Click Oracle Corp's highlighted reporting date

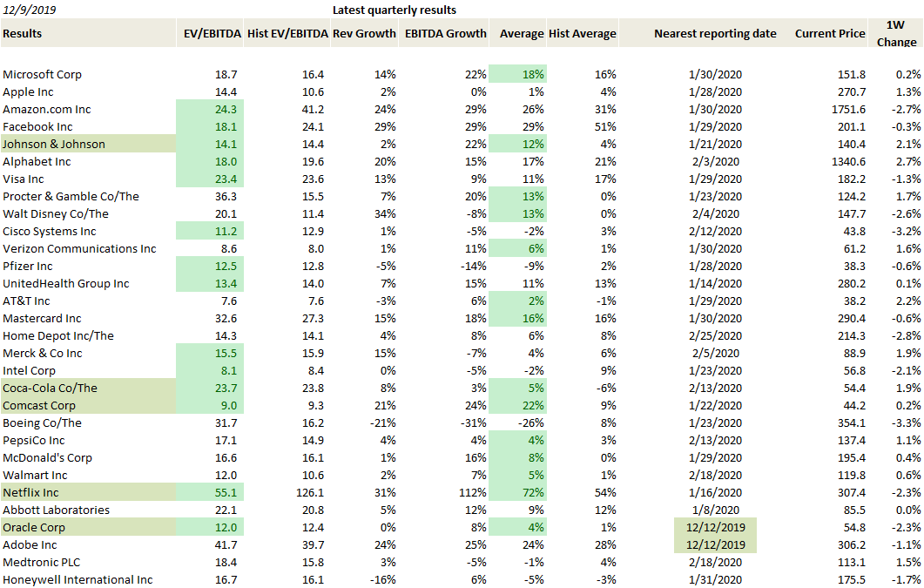714,528
